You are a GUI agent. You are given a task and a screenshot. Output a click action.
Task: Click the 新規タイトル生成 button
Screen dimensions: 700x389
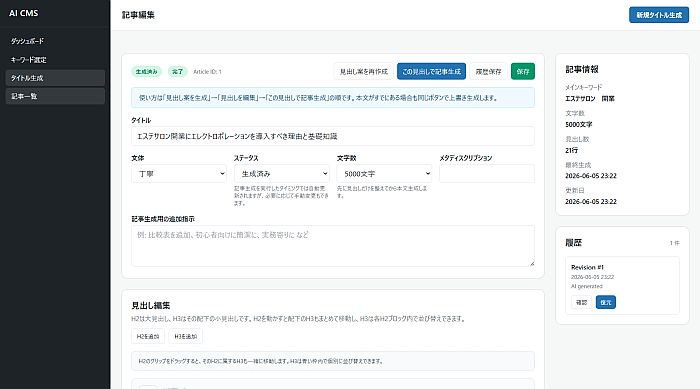click(658, 15)
